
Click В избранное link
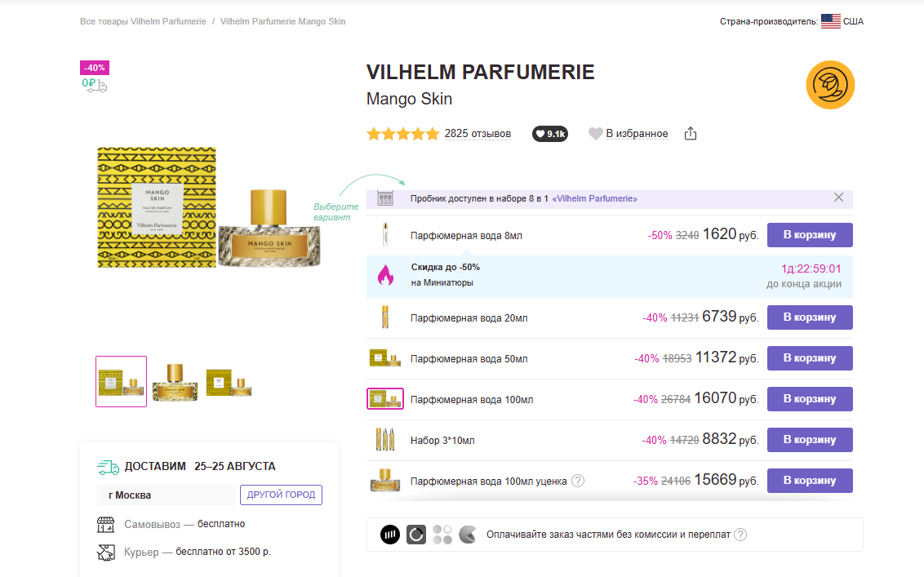[637, 134]
